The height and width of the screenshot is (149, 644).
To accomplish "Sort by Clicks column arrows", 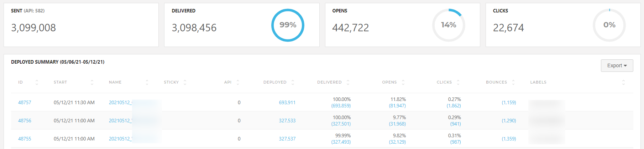I will 458,83.
